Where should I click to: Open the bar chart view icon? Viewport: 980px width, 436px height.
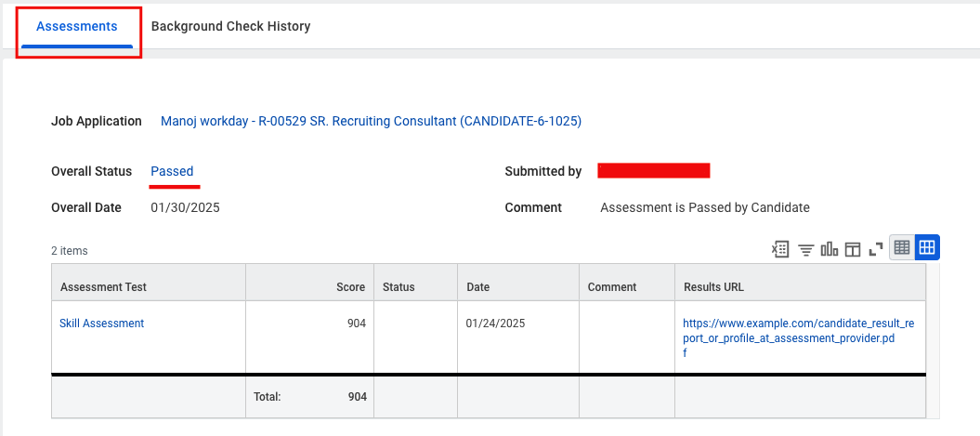830,249
